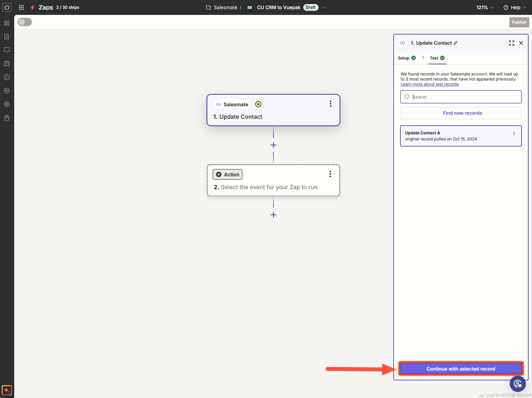
Task: Open the comment bubble icon in sidebar
Action: pyautogui.click(x=7, y=50)
